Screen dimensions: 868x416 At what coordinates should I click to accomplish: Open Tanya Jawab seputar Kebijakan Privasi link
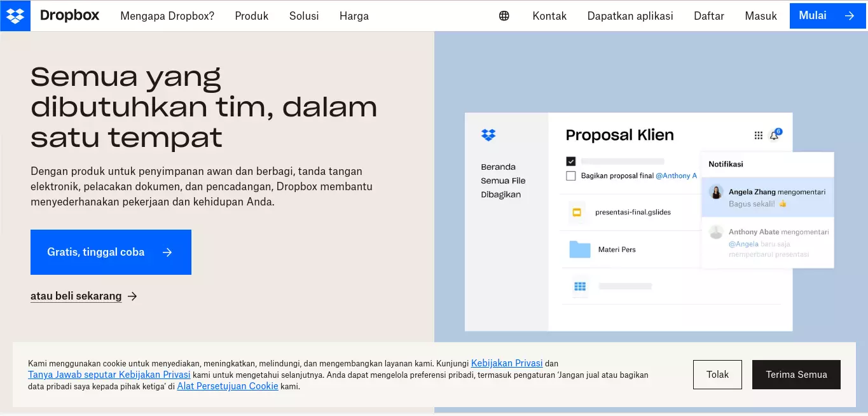pos(109,375)
